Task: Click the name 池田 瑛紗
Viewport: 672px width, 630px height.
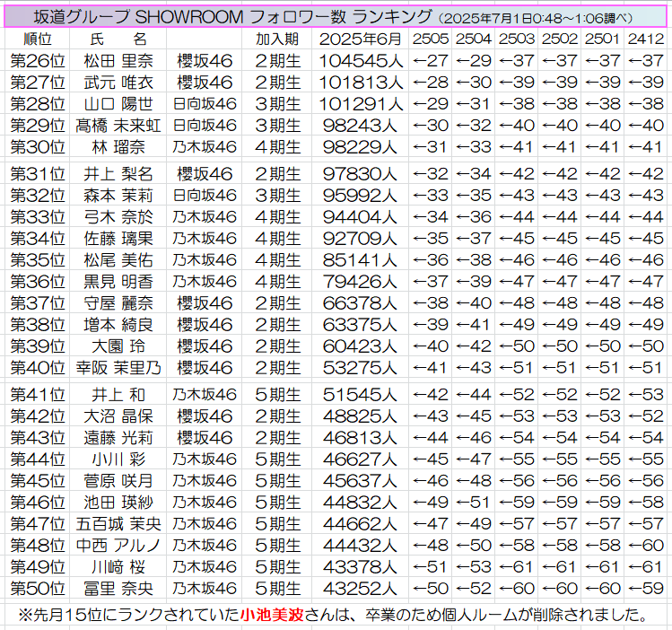Action: [118, 502]
